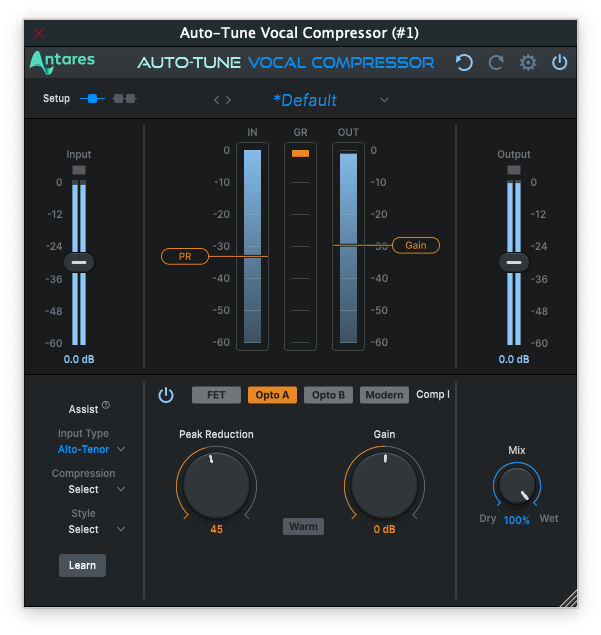Click the Learn button

tap(82, 565)
